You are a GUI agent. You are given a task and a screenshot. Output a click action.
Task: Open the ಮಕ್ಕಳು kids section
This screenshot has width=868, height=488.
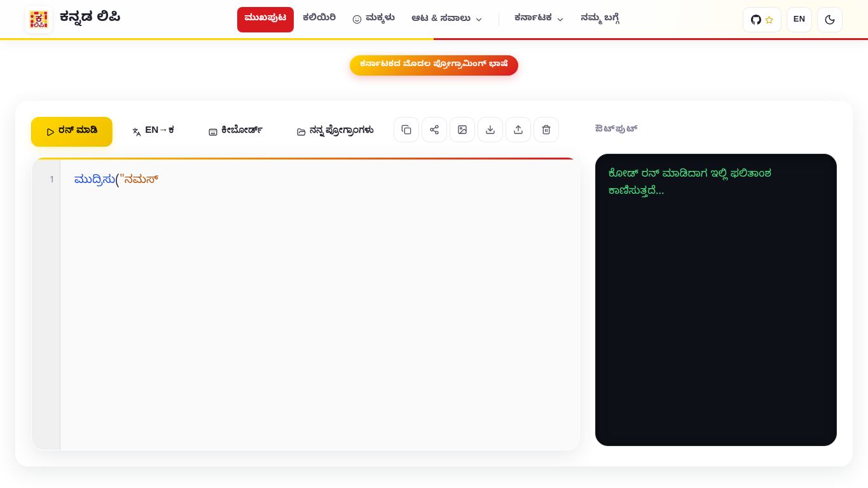(374, 18)
